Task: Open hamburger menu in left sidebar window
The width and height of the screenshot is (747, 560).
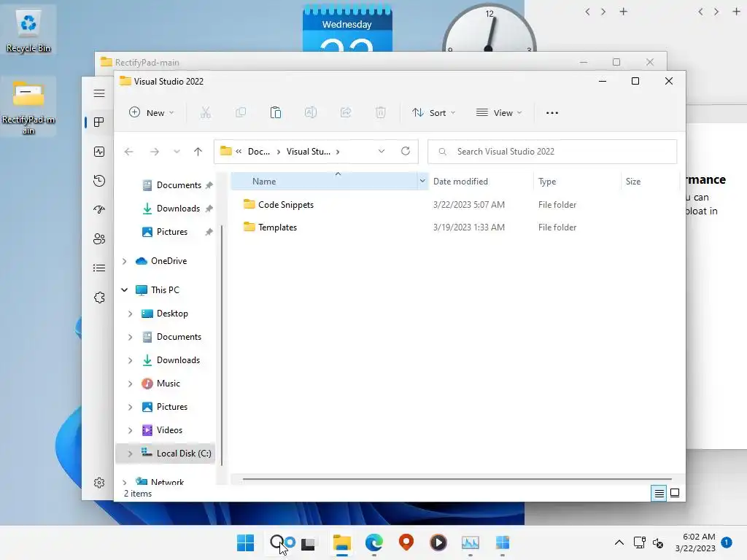Action: coord(99,93)
